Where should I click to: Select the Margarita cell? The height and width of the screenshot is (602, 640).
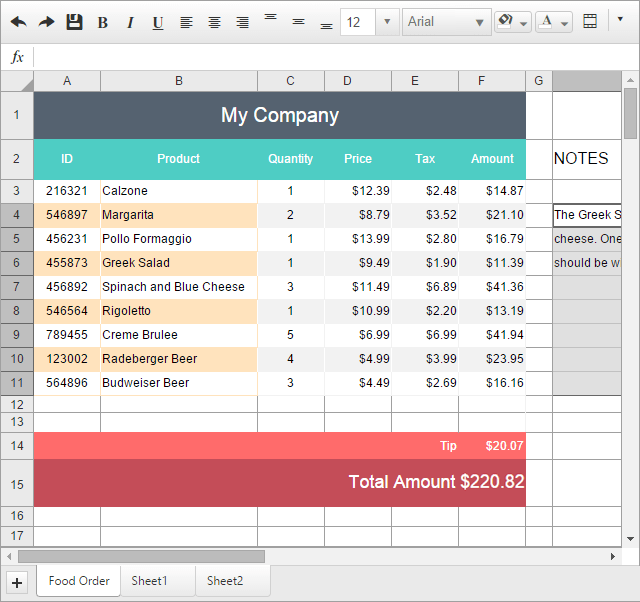coord(179,215)
